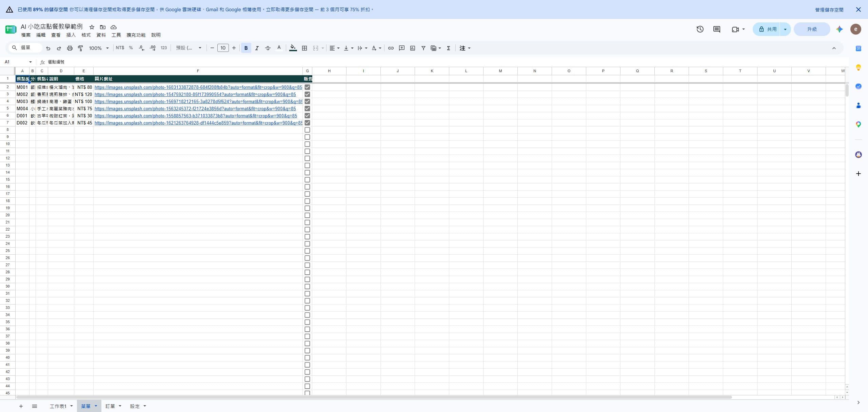Screen dimensions: 868x412
Task: Open text wrapping dropdown
Action: pyautogui.click(x=362, y=48)
